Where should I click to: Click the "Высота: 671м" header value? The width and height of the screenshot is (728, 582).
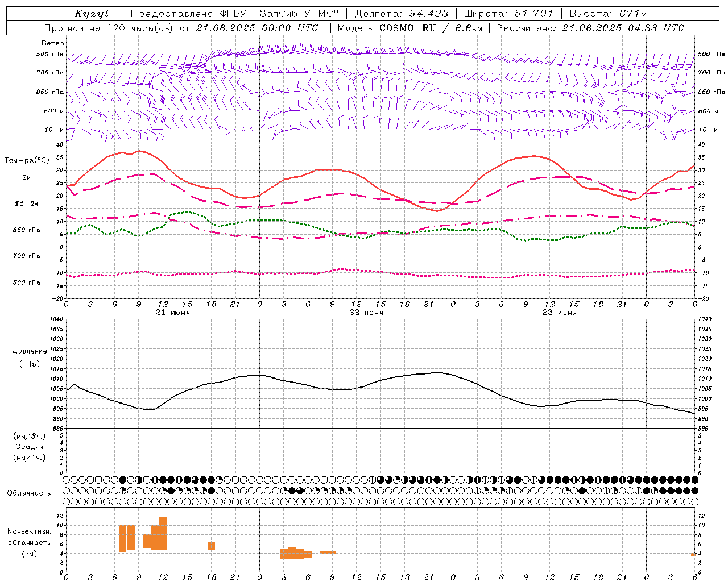[608, 14]
